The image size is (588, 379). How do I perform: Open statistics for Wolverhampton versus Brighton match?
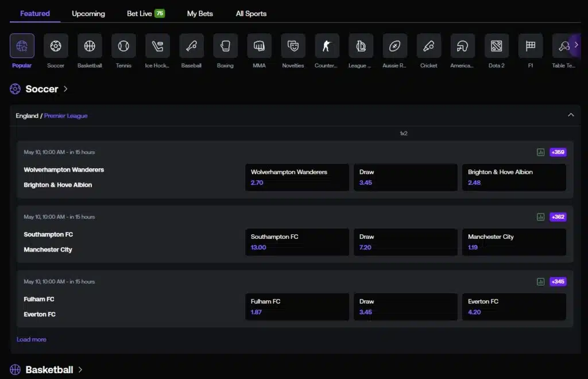pyautogui.click(x=540, y=152)
